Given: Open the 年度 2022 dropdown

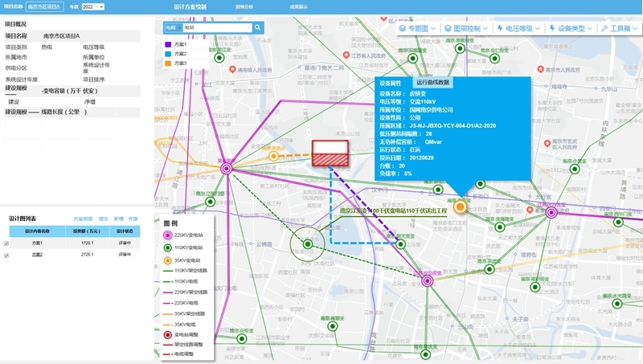Looking at the screenshot, I should [93, 6].
